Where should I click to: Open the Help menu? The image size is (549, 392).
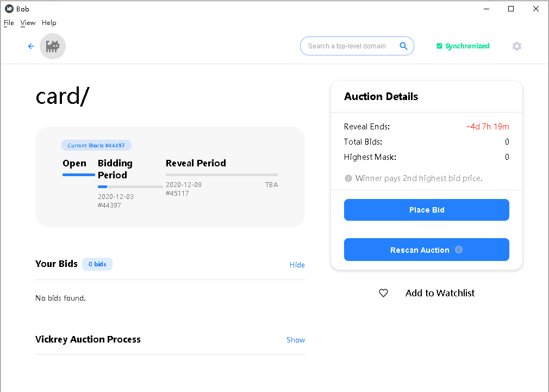[49, 23]
